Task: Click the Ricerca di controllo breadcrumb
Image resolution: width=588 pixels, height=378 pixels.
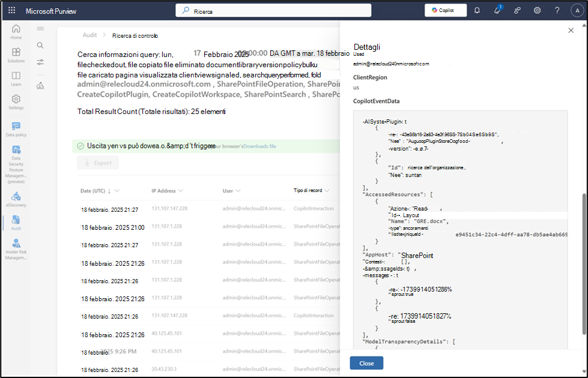Action: 135,35
